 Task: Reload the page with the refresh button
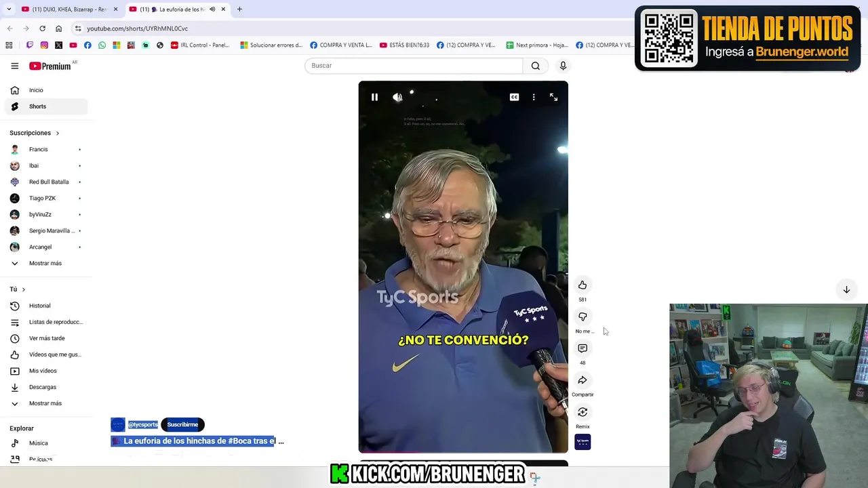(x=42, y=28)
